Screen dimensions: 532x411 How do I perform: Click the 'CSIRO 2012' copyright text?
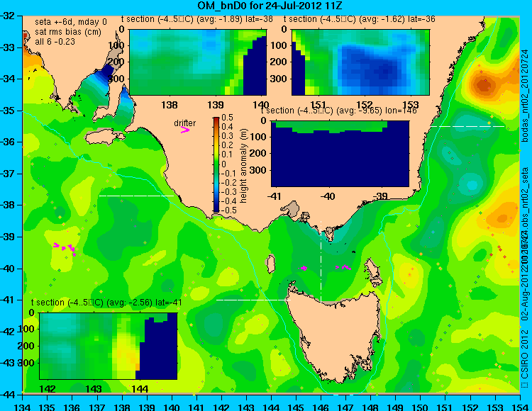pyautogui.click(x=525, y=354)
